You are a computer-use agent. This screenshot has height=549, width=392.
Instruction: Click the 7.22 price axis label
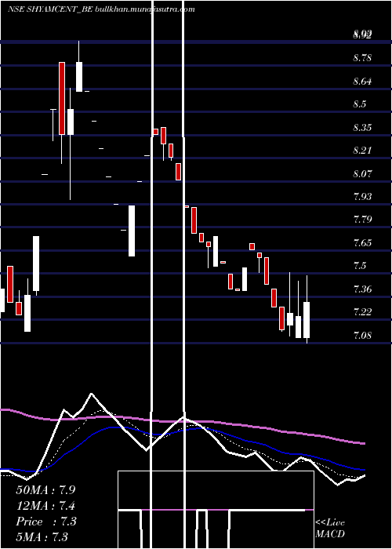pyautogui.click(x=362, y=312)
